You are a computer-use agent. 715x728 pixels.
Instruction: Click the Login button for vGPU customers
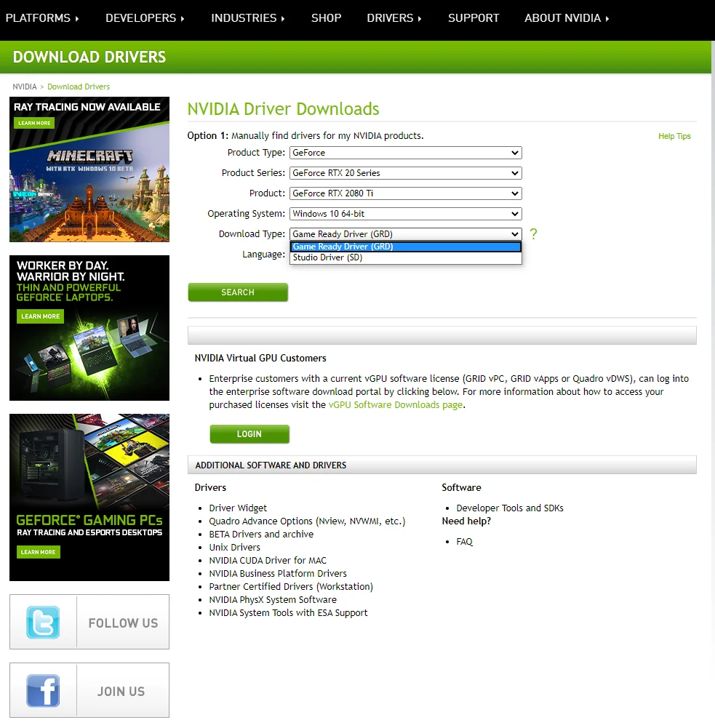click(x=249, y=434)
